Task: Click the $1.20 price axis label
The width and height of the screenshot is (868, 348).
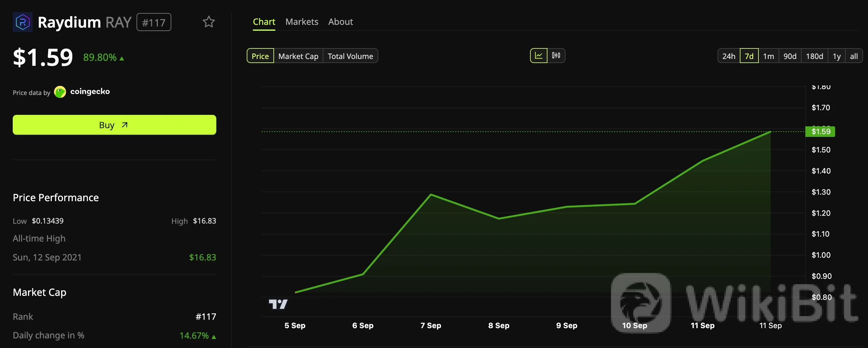Action: coord(821,213)
